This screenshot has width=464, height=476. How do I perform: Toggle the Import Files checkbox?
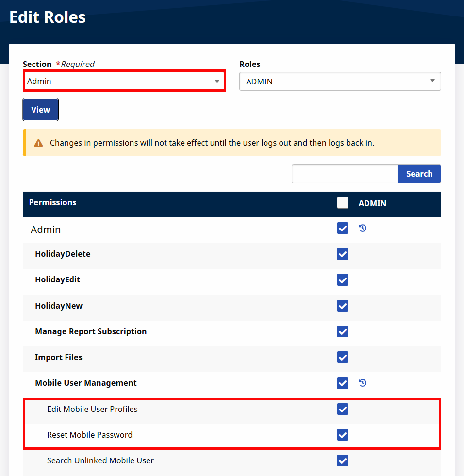pyautogui.click(x=343, y=357)
